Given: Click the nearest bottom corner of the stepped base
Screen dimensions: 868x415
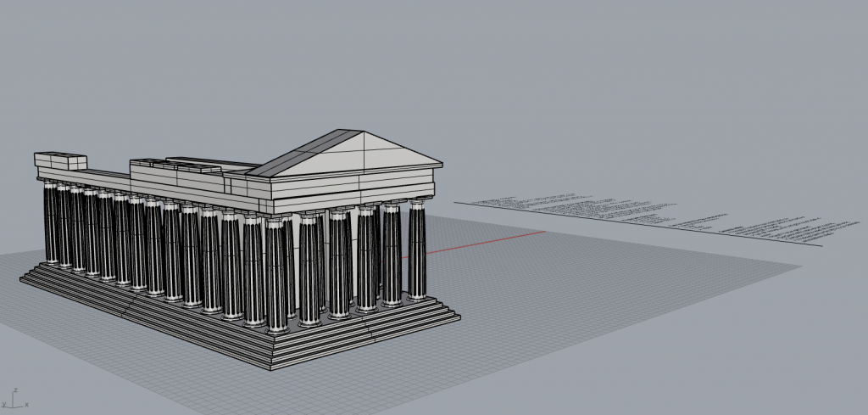Looking at the screenshot, I should pos(270,367).
